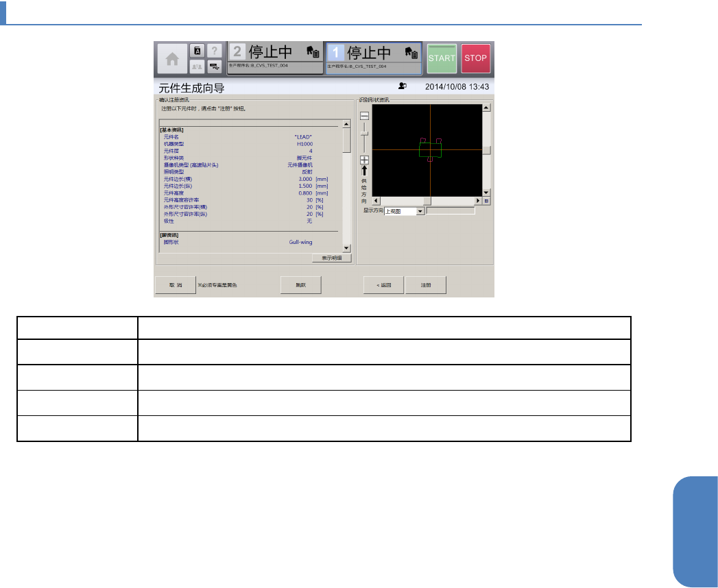The width and height of the screenshot is (718, 588).
Task: Click the user login icon beside the date
Action: [403, 86]
